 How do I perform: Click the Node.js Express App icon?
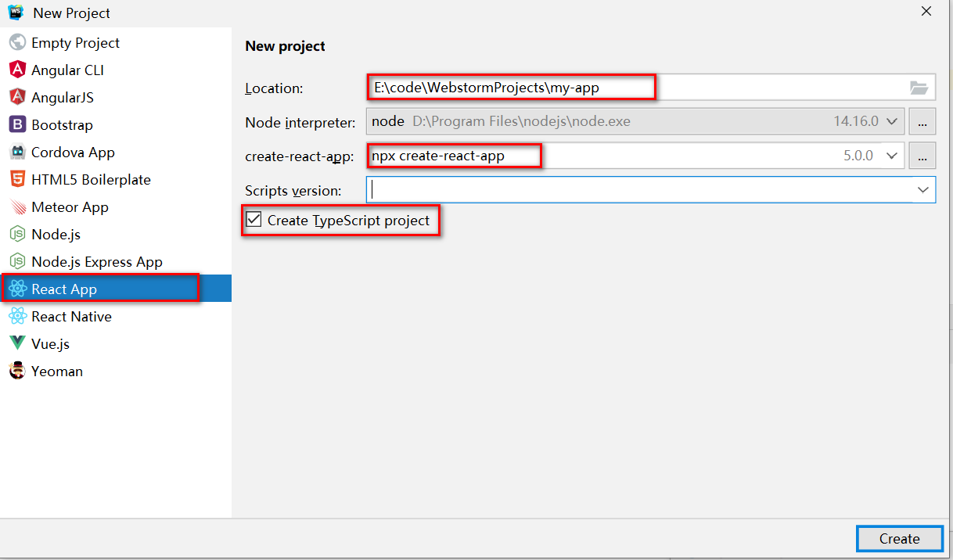17,261
